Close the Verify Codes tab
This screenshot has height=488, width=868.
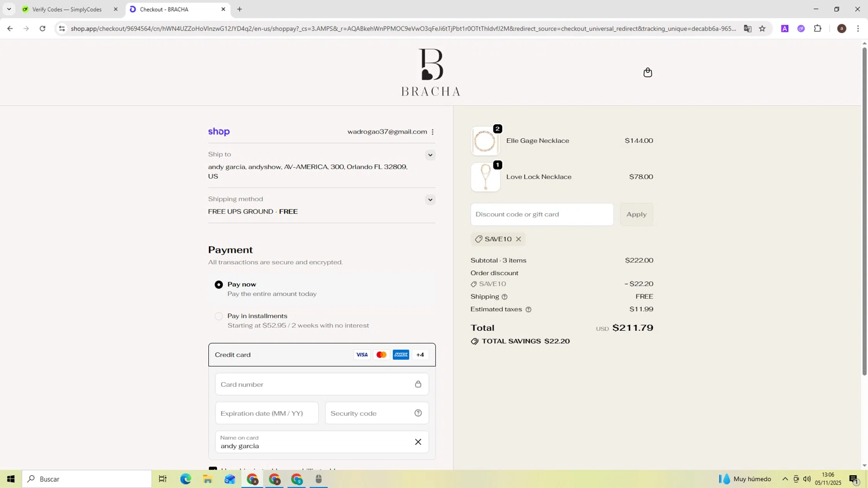[116, 9]
